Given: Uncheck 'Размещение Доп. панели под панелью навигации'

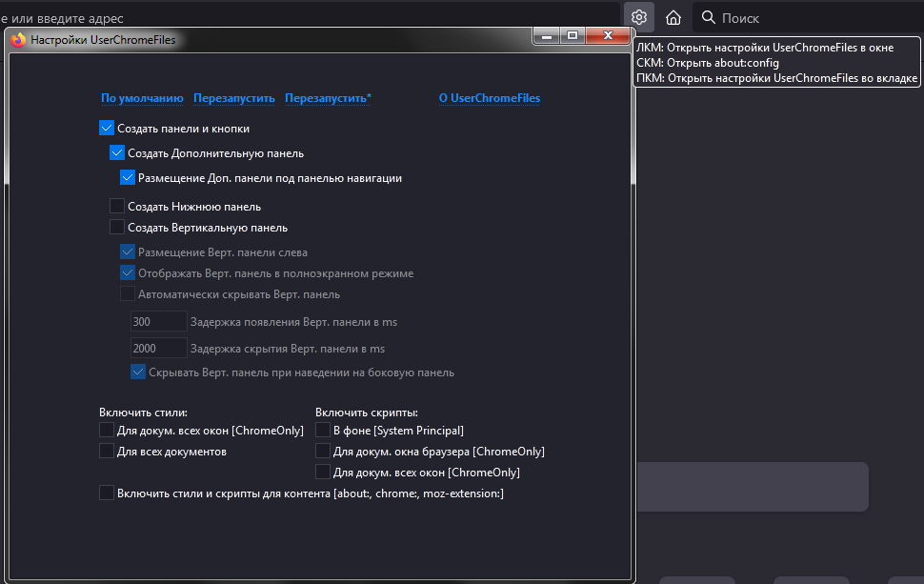Looking at the screenshot, I should (128, 177).
